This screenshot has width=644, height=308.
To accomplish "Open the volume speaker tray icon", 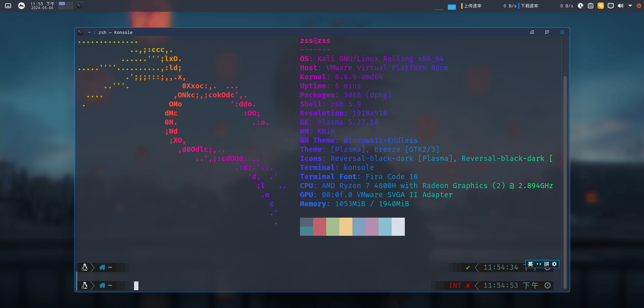I will pyautogui.click(x=620, y=6).
